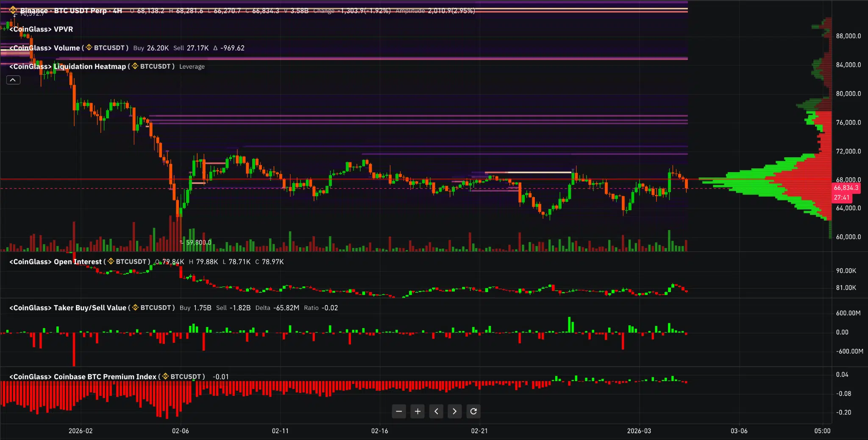This screenshot has height=440, width=868.
Task: Select the Taker Buy/Sell Value indicator title
Action: tap(68, 308)
